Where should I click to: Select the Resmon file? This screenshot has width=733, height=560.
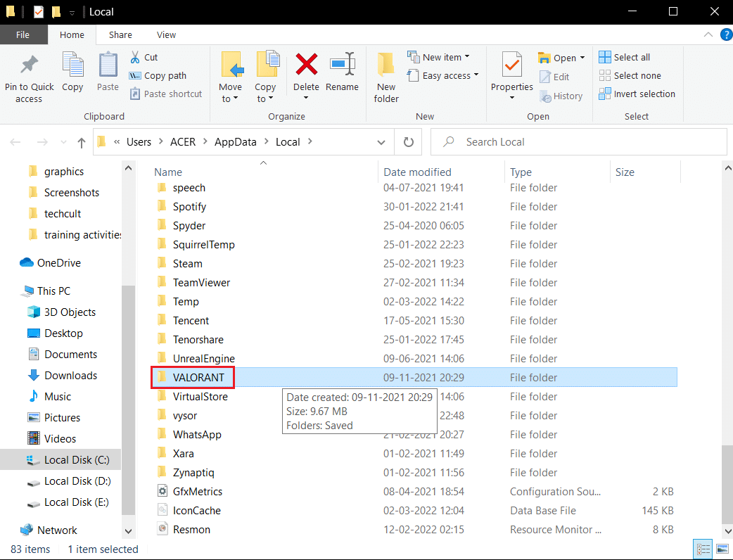pos(191,530)
